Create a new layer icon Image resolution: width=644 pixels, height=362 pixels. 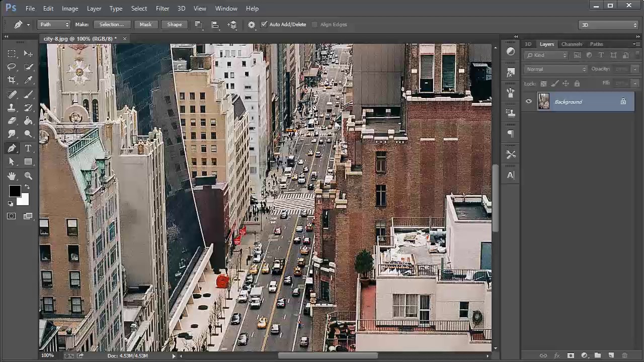611,355
